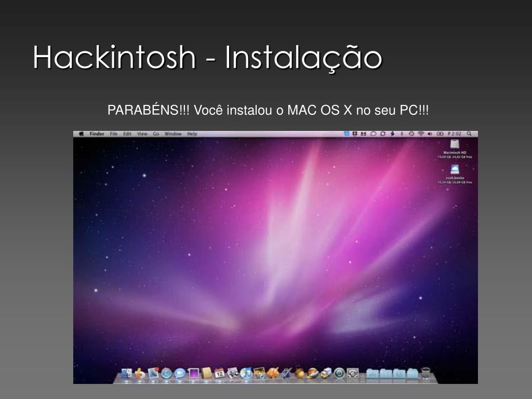Open Address Book in the Dock
Screen dimensions: 532x399
[206, 373]
